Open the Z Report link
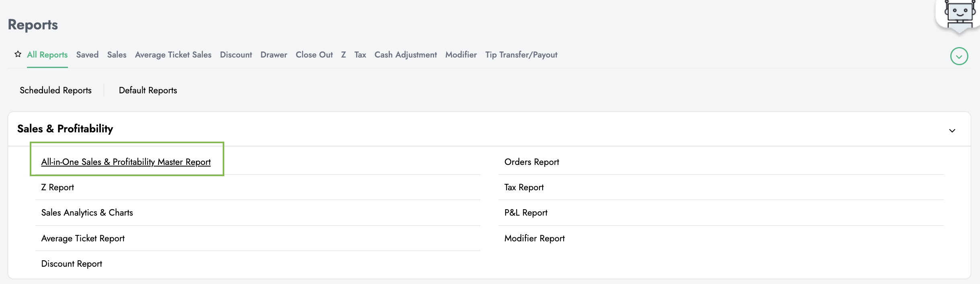Image resolution: width=980 pixels, height=284 pixels. 57,187
